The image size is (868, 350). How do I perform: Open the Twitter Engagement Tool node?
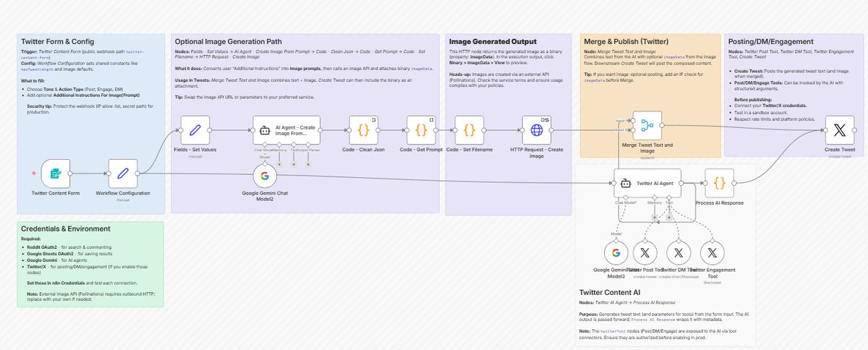point(712,252)
